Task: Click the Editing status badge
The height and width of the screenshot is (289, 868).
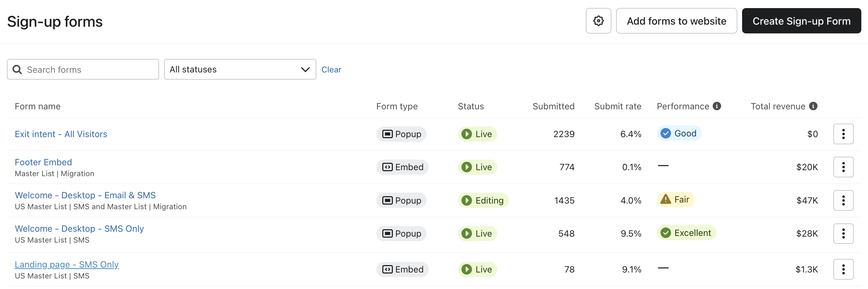Action: [x=483, y=200]
